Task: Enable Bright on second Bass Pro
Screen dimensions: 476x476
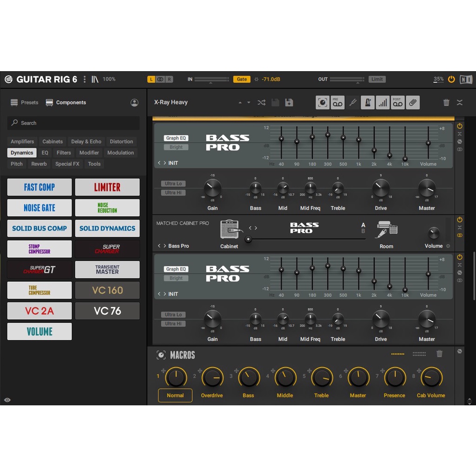Action: point(176,278)
